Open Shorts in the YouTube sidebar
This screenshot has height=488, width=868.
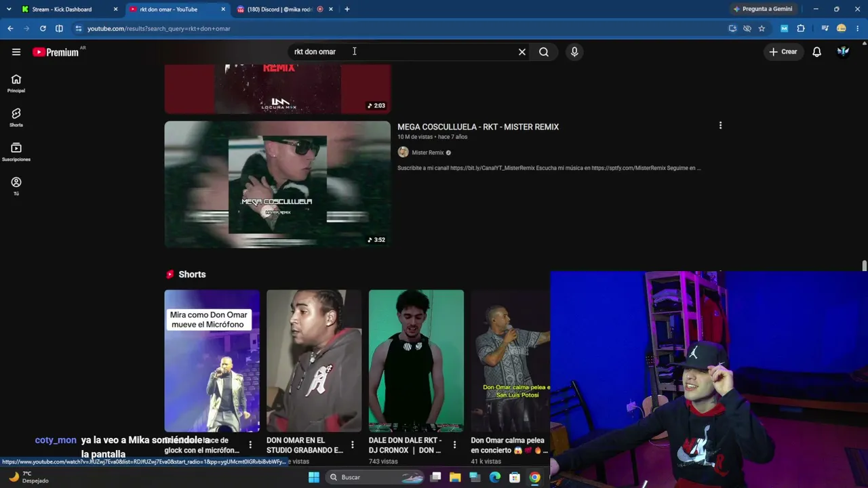[16, 118]
